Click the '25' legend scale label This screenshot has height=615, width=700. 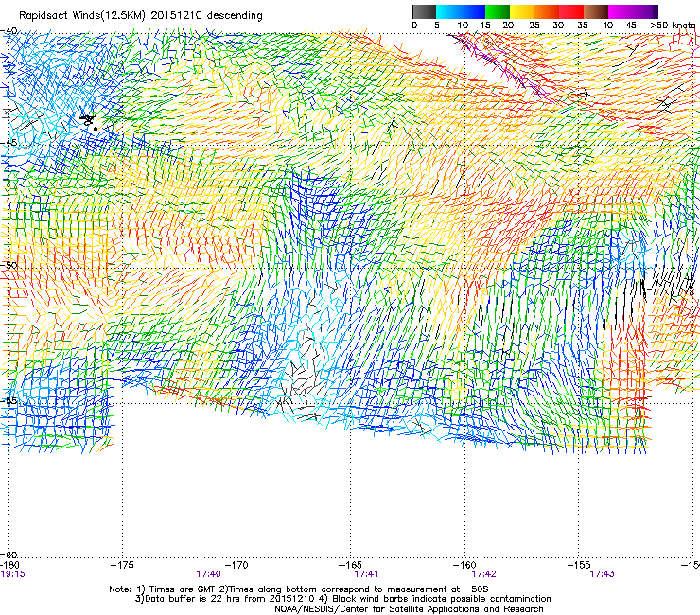(534, 26)
